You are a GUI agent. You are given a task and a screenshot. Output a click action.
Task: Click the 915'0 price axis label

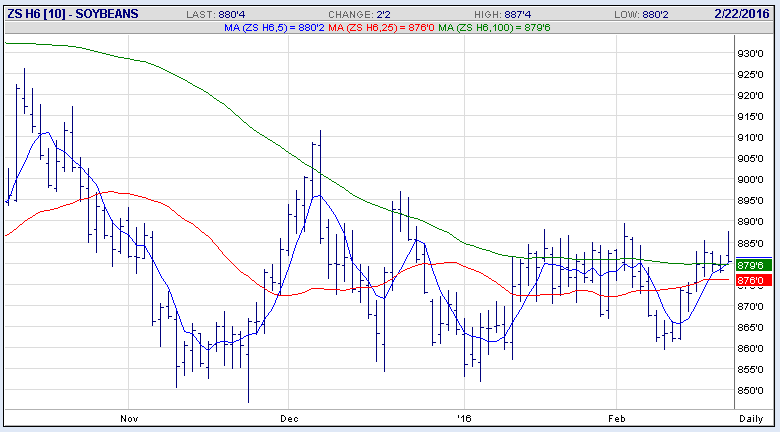pos(750,117)
